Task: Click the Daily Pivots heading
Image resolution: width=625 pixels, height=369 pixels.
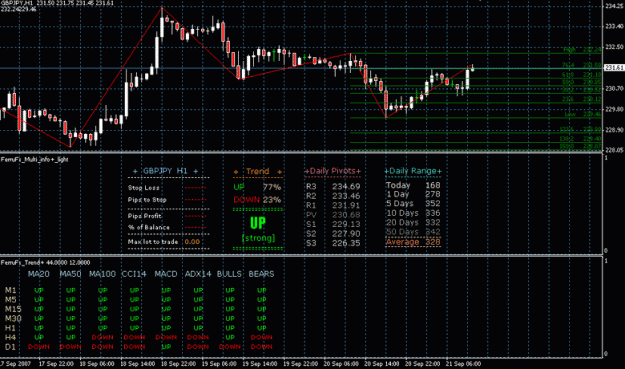Action: [x=333, y=171]
